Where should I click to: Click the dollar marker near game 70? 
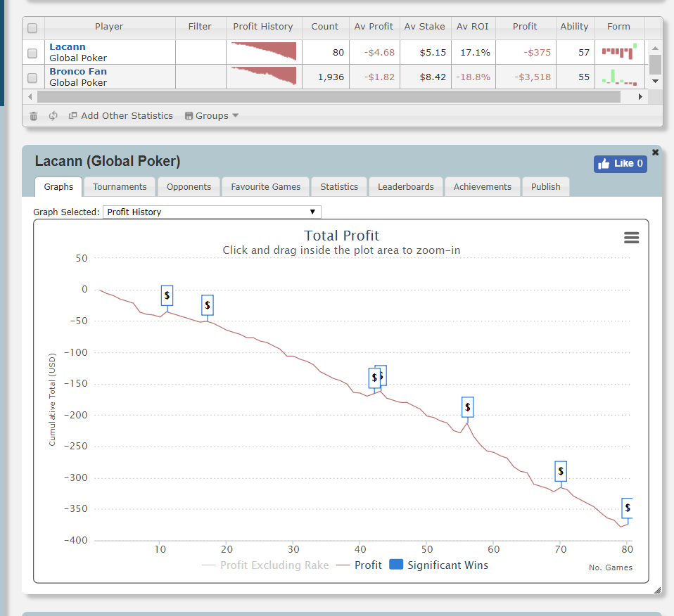(x=561, y=471)
